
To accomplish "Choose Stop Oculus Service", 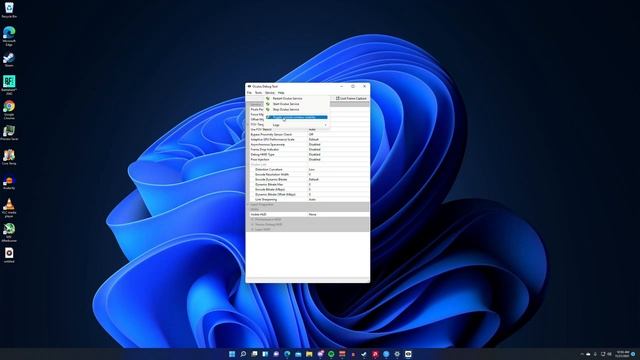I will (x=297, y=109).
